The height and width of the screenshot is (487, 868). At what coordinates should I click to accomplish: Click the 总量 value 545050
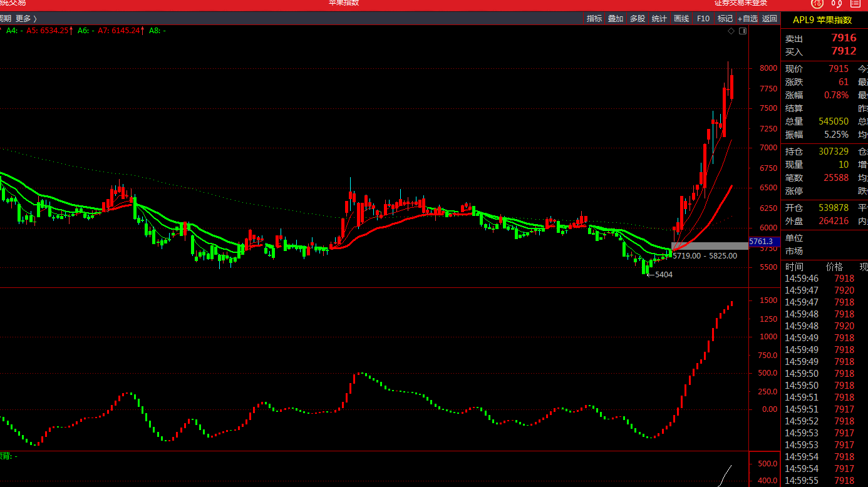(834, 121)
